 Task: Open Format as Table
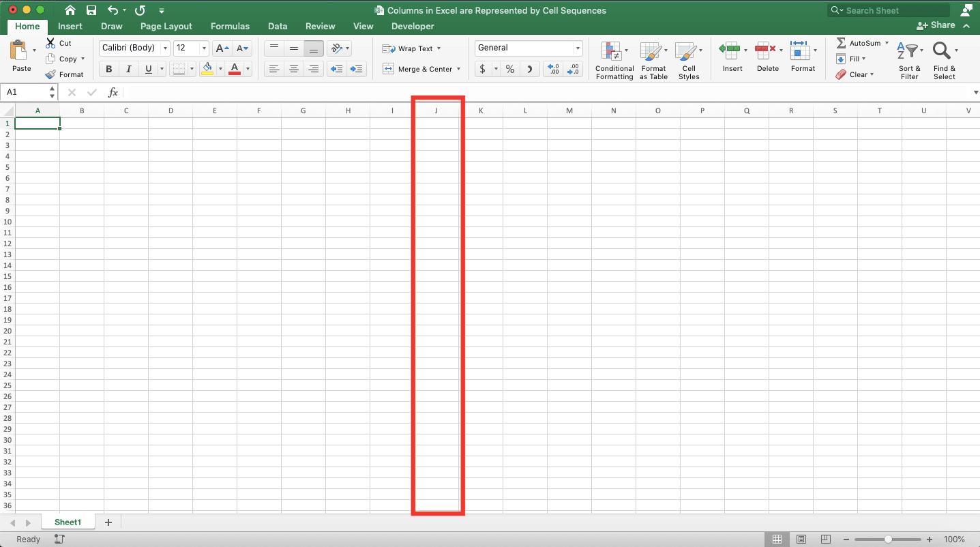coord(653,61)
